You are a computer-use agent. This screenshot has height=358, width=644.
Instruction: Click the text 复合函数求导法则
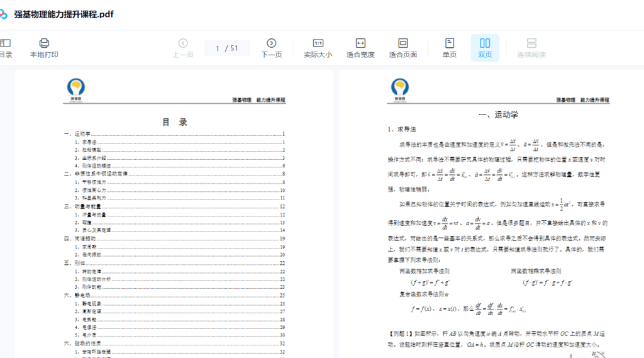coord(424,294)
